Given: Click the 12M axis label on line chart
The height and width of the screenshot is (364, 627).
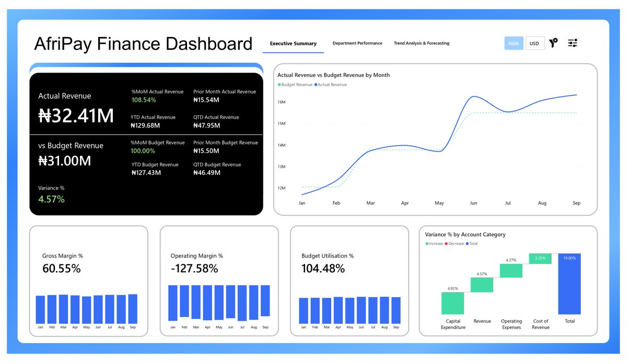Looking at the screenshot, I should pyautogui.click(x=282, y=188).
